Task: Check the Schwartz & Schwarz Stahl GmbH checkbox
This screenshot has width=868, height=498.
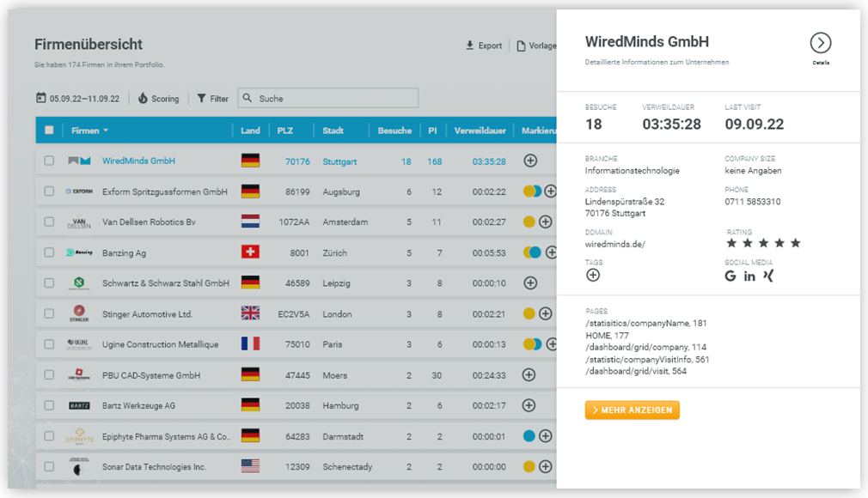Action: 49,282
